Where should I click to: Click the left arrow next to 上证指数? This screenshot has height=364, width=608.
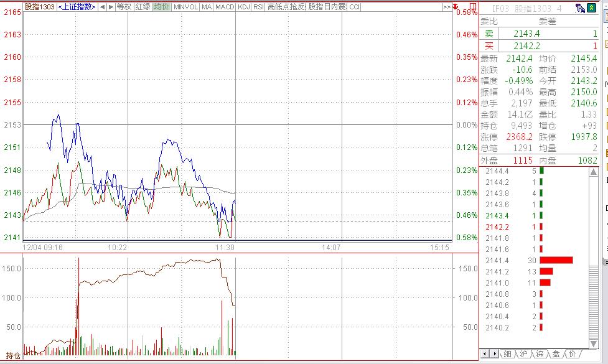coord(101,7)
